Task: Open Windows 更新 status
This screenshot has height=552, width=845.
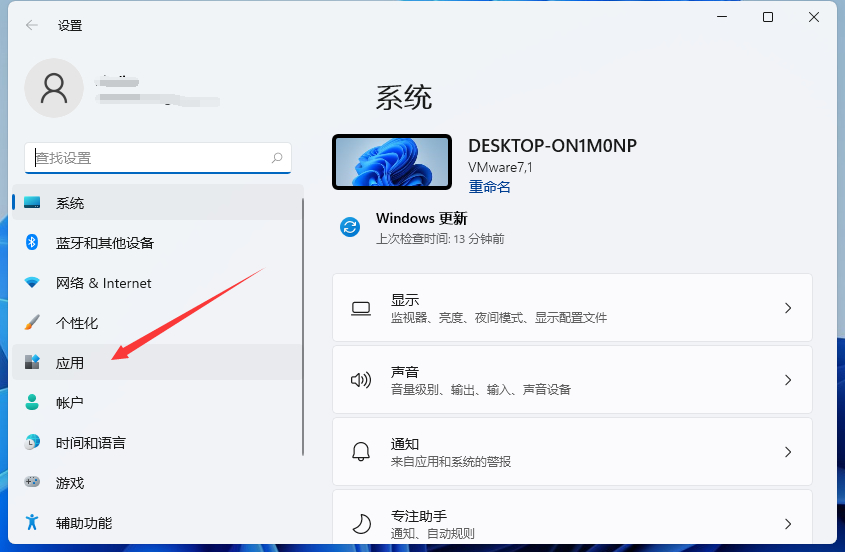Action: (421, 227)
